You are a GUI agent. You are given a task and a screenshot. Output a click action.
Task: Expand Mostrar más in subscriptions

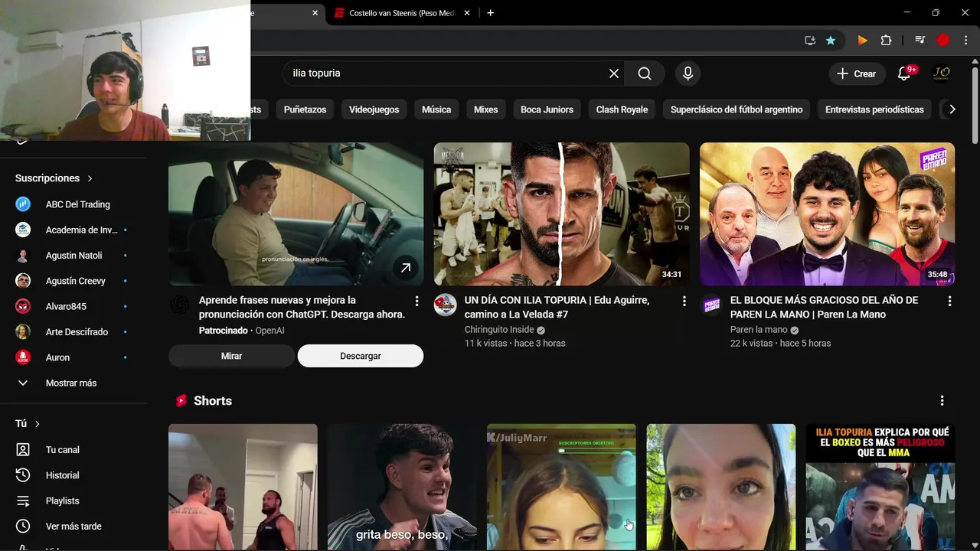pos(73,383)
